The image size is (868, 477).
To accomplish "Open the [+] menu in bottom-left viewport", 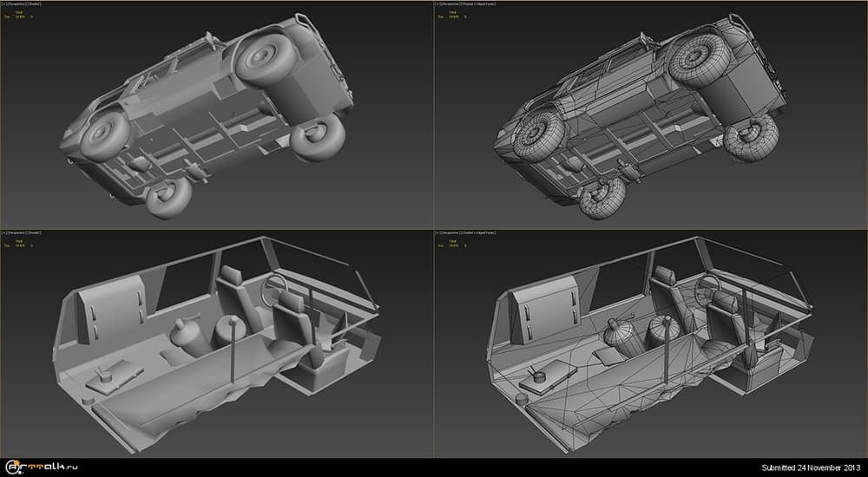I will point(4,233).
